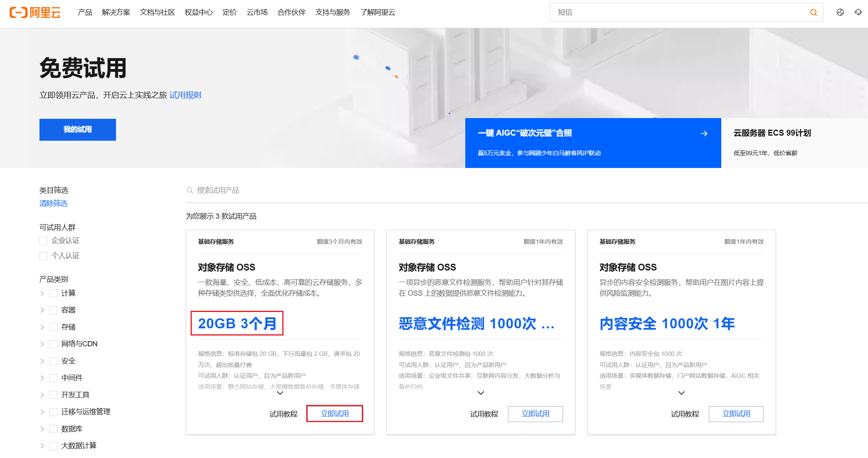This screenshot has width=868, height=458.
Task: Check the 开发工具 category checkbox
Action: (x=53, y=395)
